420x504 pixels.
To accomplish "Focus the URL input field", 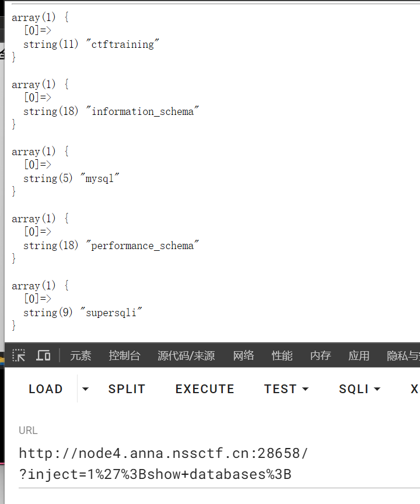I will click(x=219, y=464).
